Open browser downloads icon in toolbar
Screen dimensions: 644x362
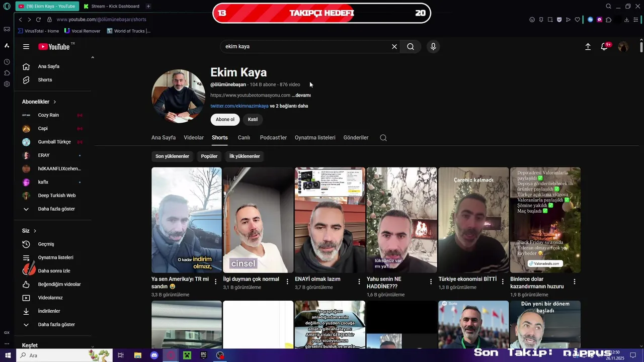(626, 20)
